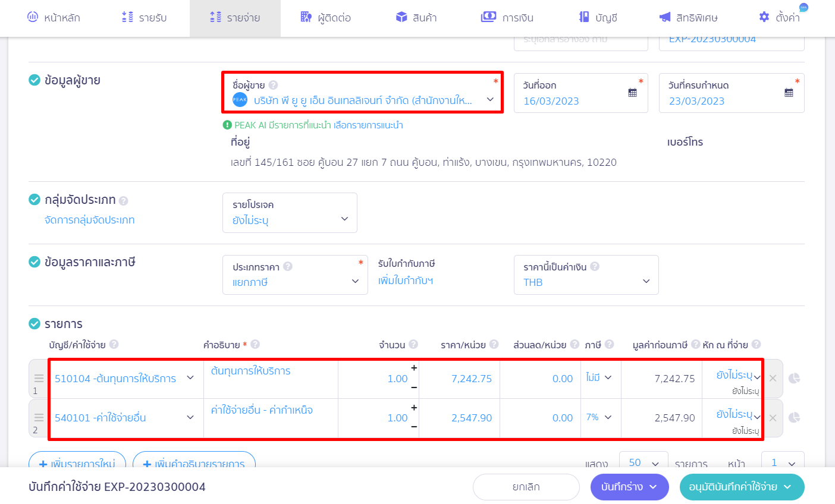Increase quantity on ค่าใช้จ่ายอื่น row
This screenshot has height=504, width=835.
point(414,408)
